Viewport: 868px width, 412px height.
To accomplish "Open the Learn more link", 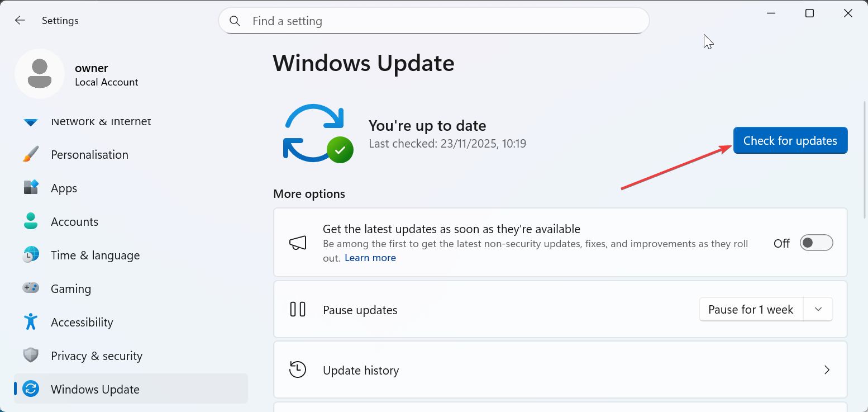I will 370,258.
